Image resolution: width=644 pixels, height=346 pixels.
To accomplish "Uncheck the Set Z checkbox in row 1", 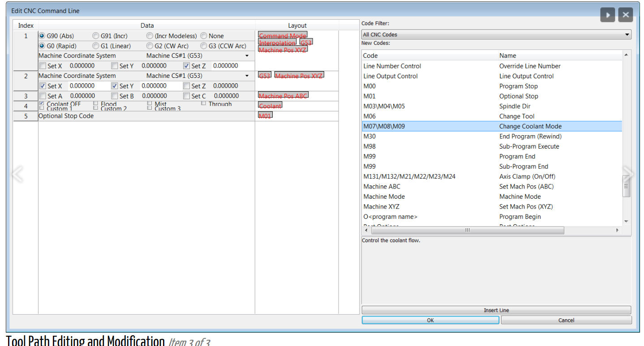I will 187,66.
